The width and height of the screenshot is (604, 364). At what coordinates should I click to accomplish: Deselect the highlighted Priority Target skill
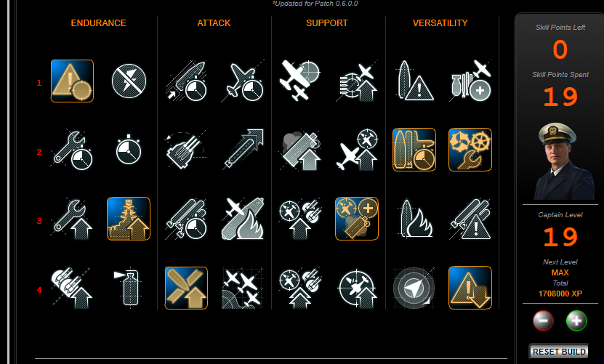click(x=72, y=81)
